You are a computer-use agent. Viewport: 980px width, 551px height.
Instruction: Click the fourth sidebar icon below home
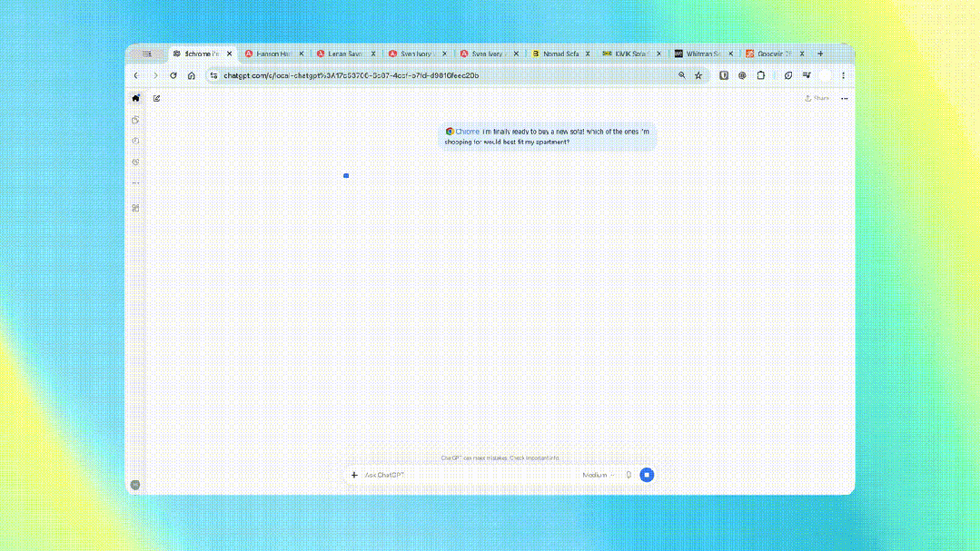pos(135,162)
